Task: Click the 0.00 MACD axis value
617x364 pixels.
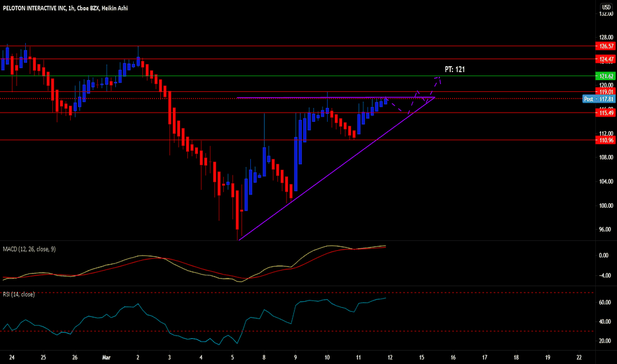Action: click(x=604, y=255)
